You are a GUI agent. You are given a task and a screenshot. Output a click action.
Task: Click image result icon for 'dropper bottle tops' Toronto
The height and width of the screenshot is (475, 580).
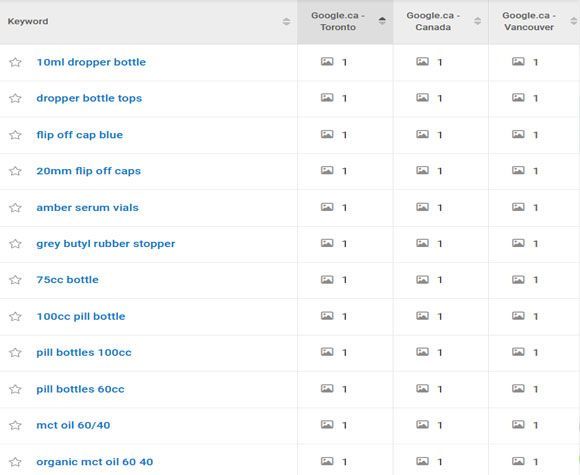pos(327,98)
